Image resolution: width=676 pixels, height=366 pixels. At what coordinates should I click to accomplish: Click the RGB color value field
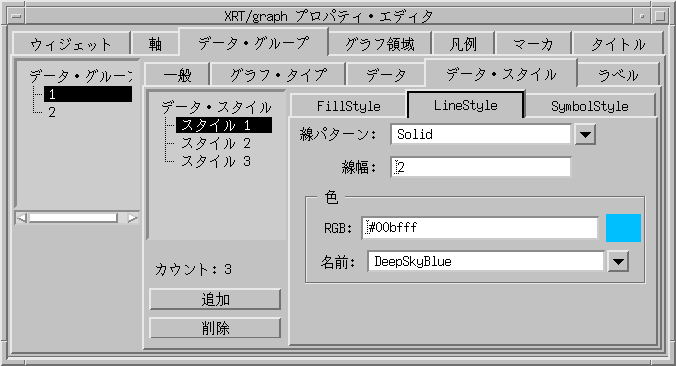[480, 228]
